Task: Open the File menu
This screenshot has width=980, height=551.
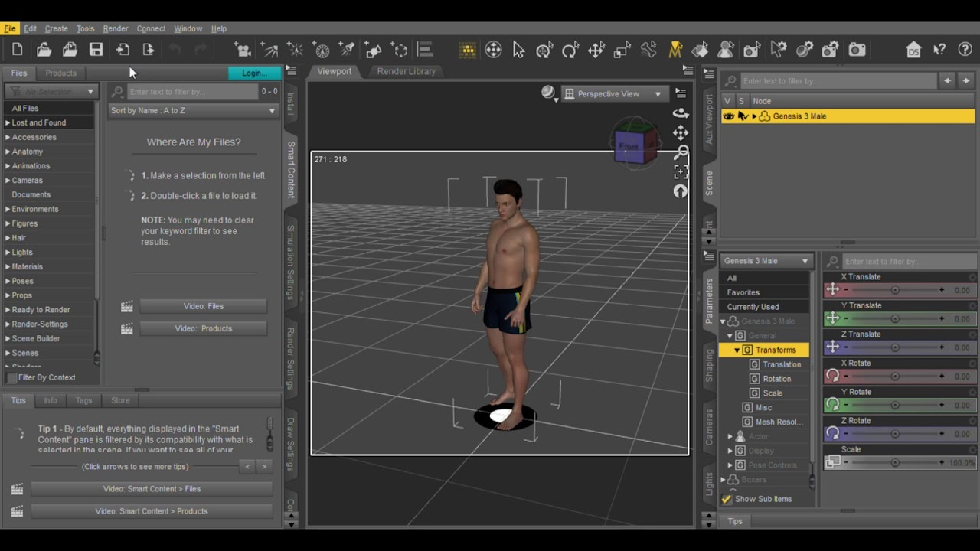Action: tap(10, 28)
